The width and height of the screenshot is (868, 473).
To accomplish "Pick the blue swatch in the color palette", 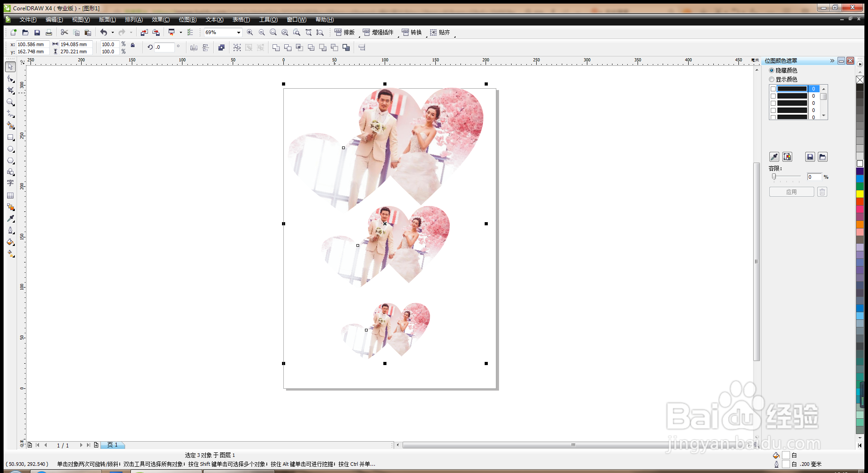I will pos(860,179).
